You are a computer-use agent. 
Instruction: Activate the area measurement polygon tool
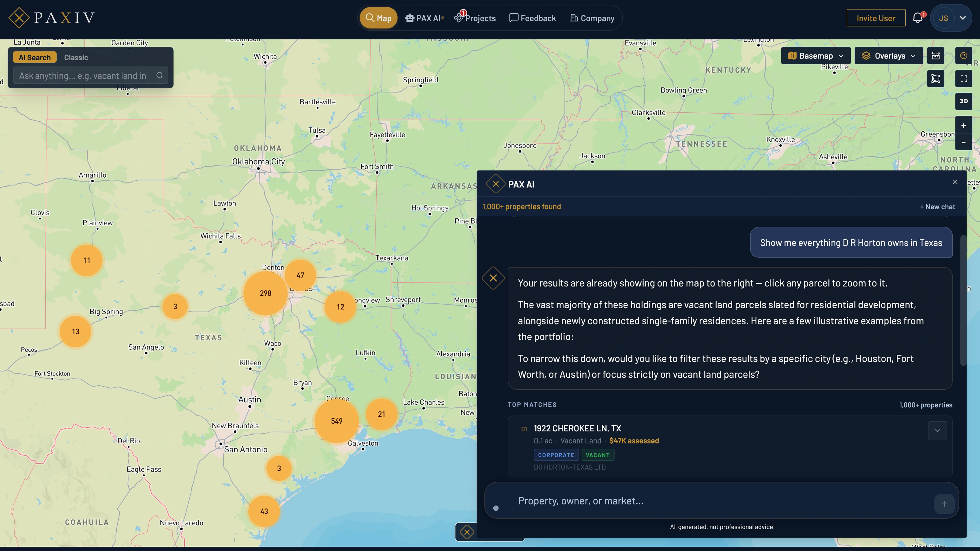pos(936,79)
